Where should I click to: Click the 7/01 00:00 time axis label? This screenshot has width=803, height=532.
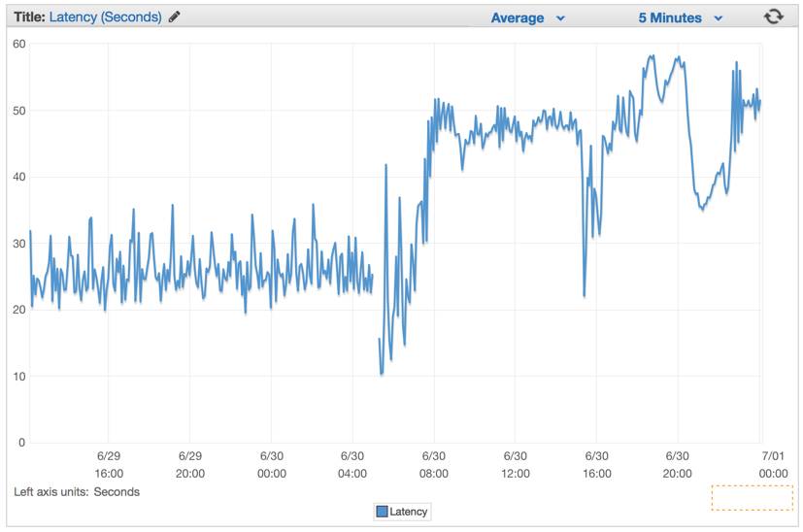(773, 464)
